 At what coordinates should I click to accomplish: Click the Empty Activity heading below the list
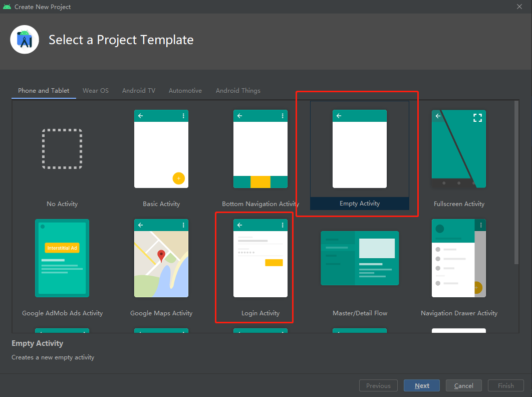(x=38, y=343)
